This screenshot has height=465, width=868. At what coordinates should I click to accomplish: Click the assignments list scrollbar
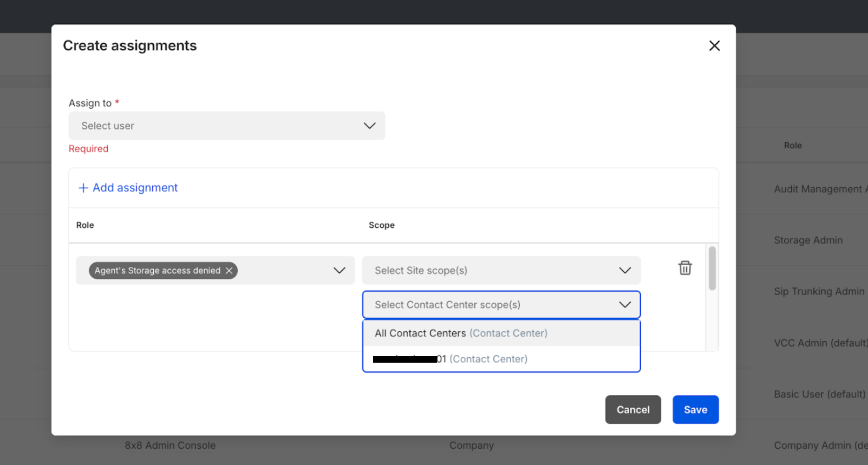click(x=712, y=269)
